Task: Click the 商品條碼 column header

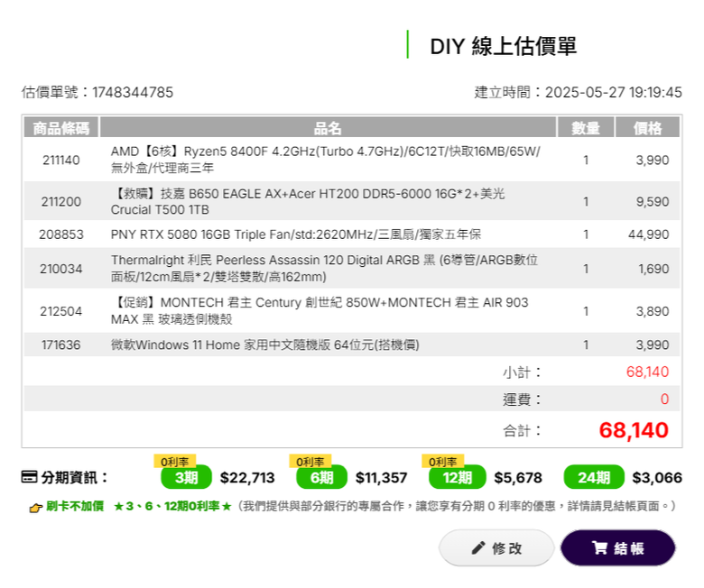Action: tap(61, 128)
